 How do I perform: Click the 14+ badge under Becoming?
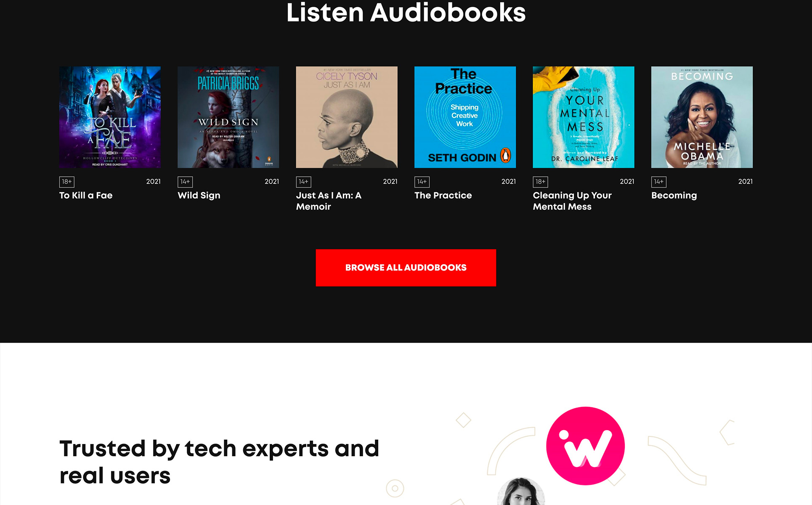coord(659,182)
